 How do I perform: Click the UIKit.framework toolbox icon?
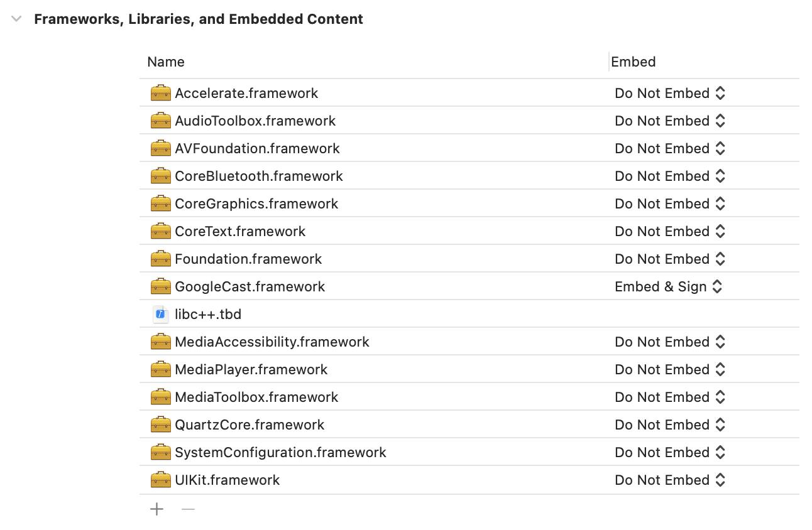point(161,480)
